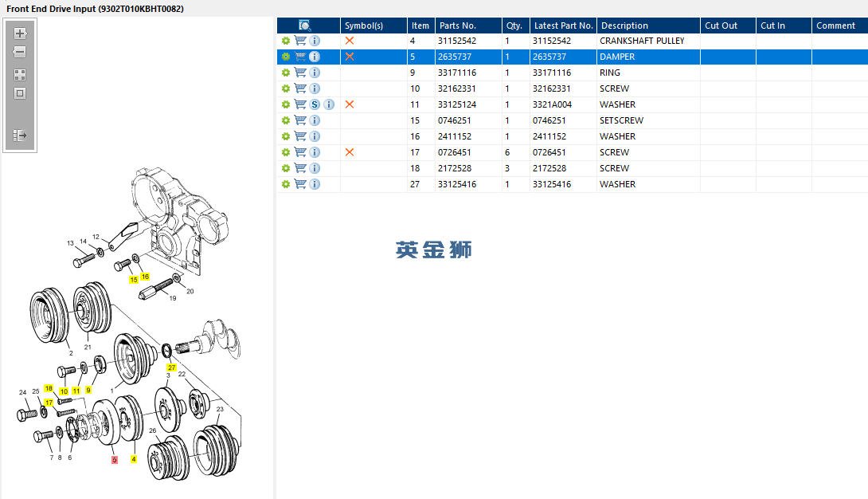This screenshot has width=868, height=499.
Task: Add SETSCREW 0746251 to cart
Action: 300,120
